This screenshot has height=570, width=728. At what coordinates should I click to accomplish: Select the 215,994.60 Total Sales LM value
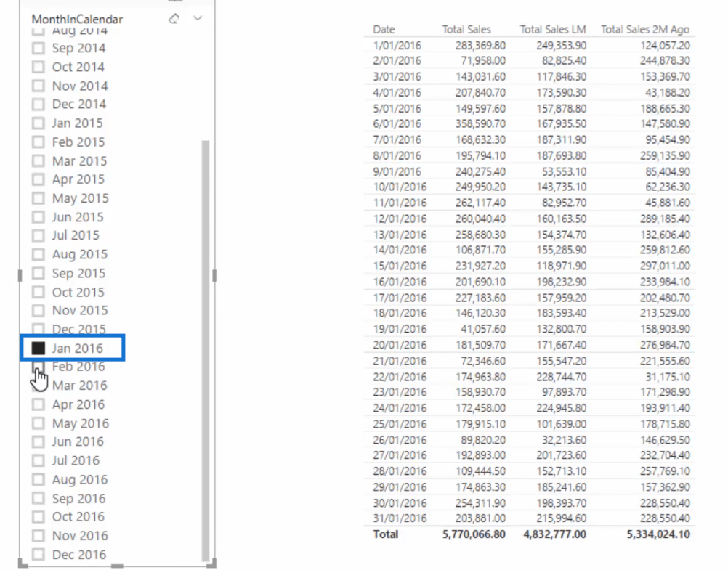562,518
